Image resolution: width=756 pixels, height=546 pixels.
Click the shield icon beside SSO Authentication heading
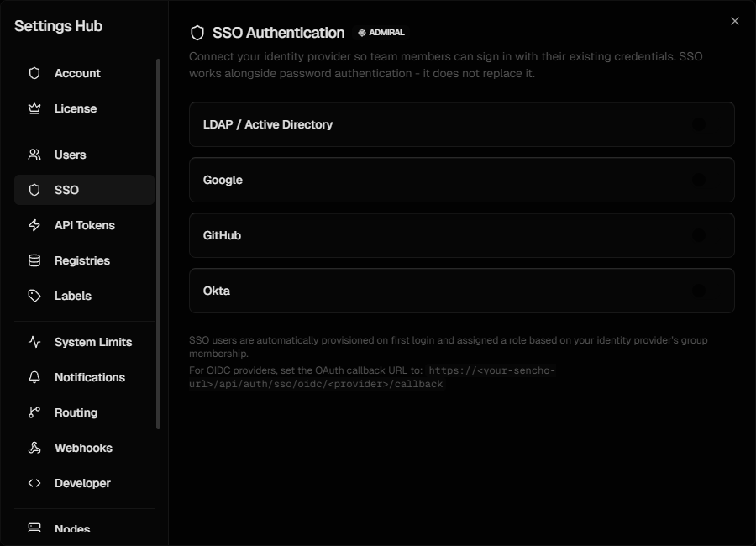click(x=197, y=33)
